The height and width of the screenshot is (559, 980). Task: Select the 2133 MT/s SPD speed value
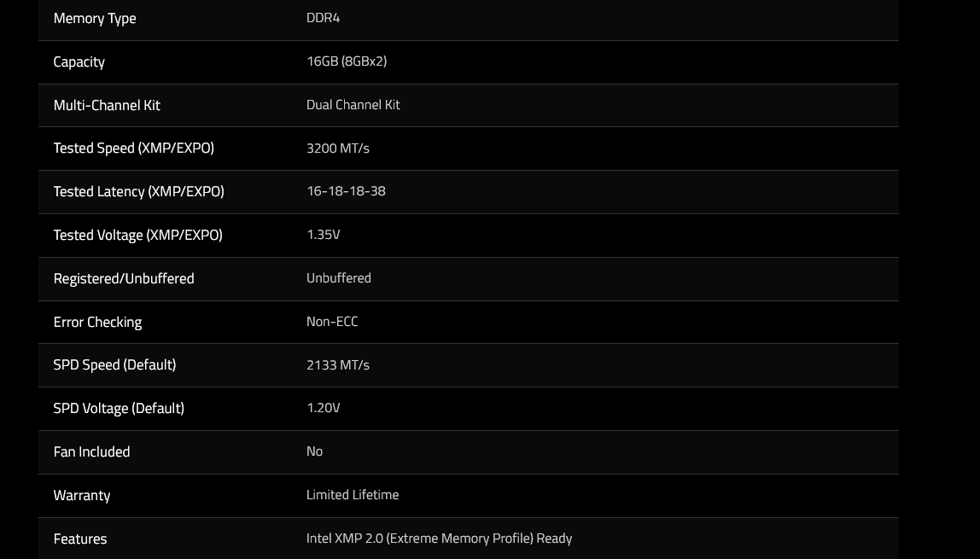[337, 364]
